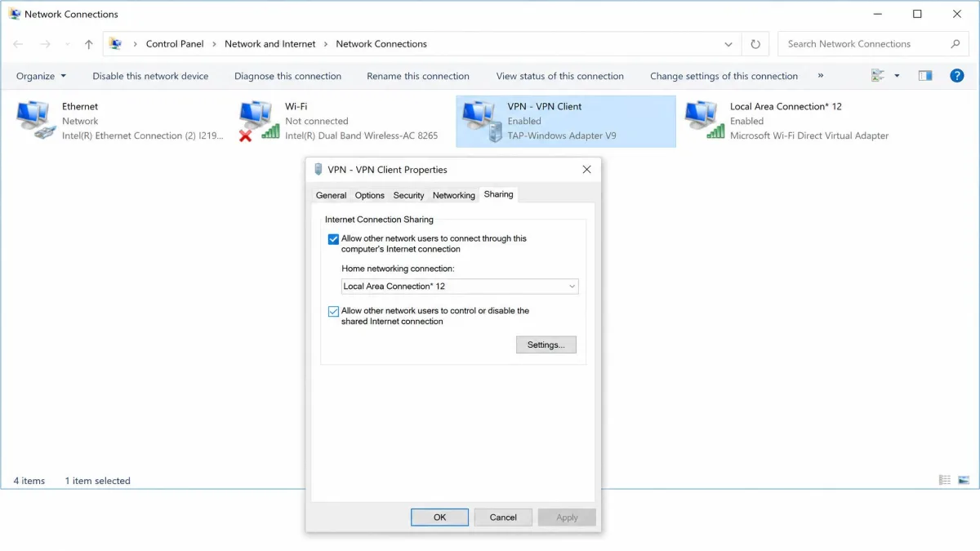The width and height of the screenshot is (980, 551).
Task: Click the Settings... button
Action: 546,344
